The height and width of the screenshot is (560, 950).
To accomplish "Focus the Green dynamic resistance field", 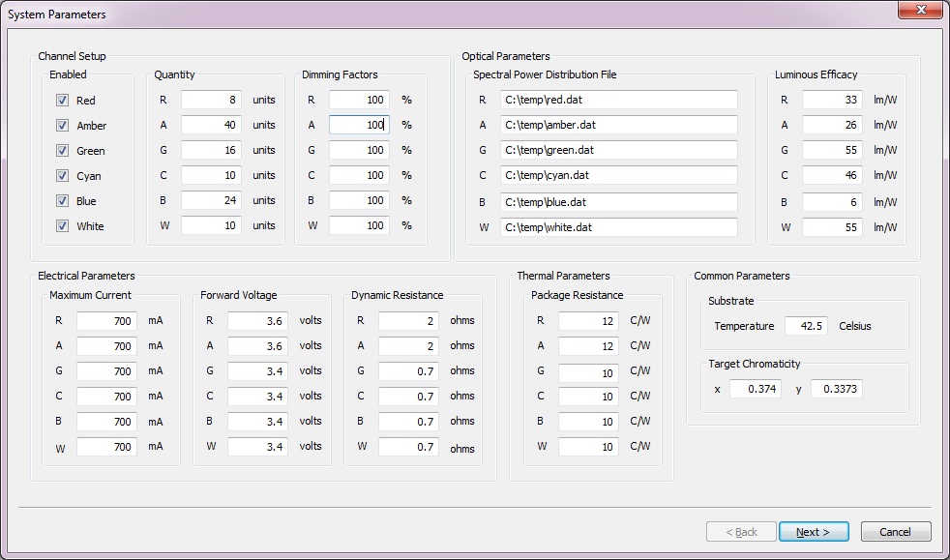I will 408,371.
